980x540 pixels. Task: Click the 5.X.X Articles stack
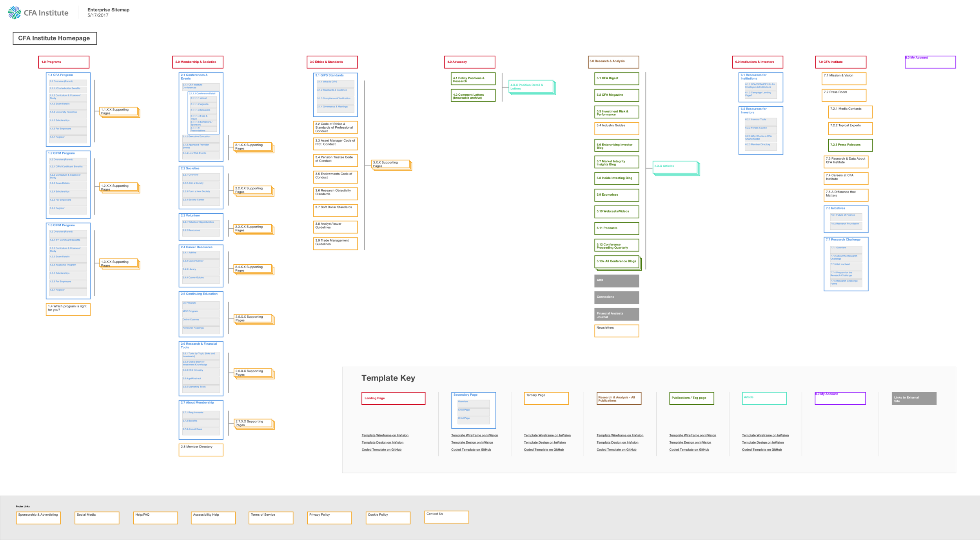(676, 168)
